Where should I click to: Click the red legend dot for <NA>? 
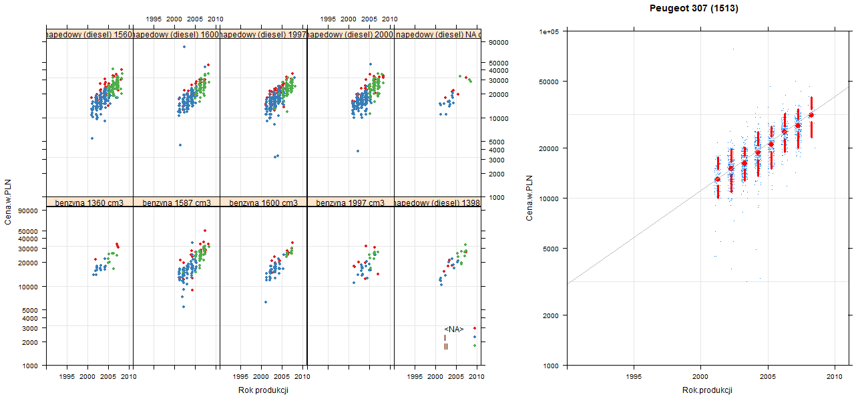[474, 328]
